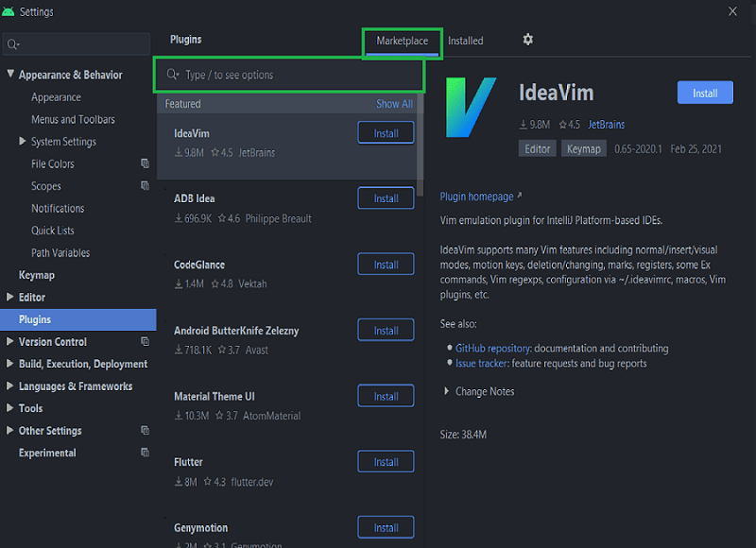Install Android ButterKnife Zelezny plugin
This screenshot has height=548, width=756.
386,330
